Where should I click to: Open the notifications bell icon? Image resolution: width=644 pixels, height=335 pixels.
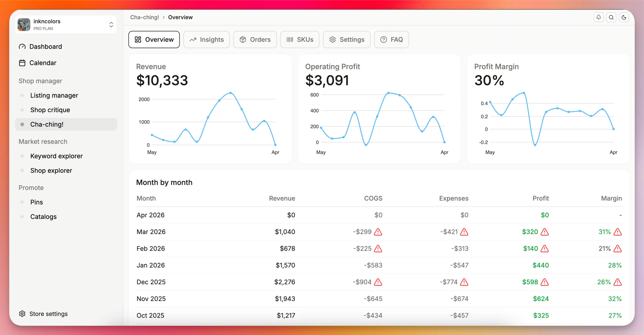599,17
